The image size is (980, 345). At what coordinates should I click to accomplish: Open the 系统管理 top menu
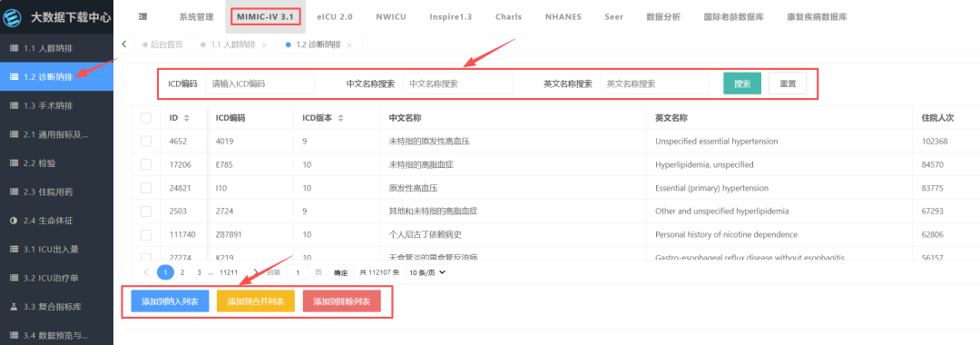coord(196,17)
